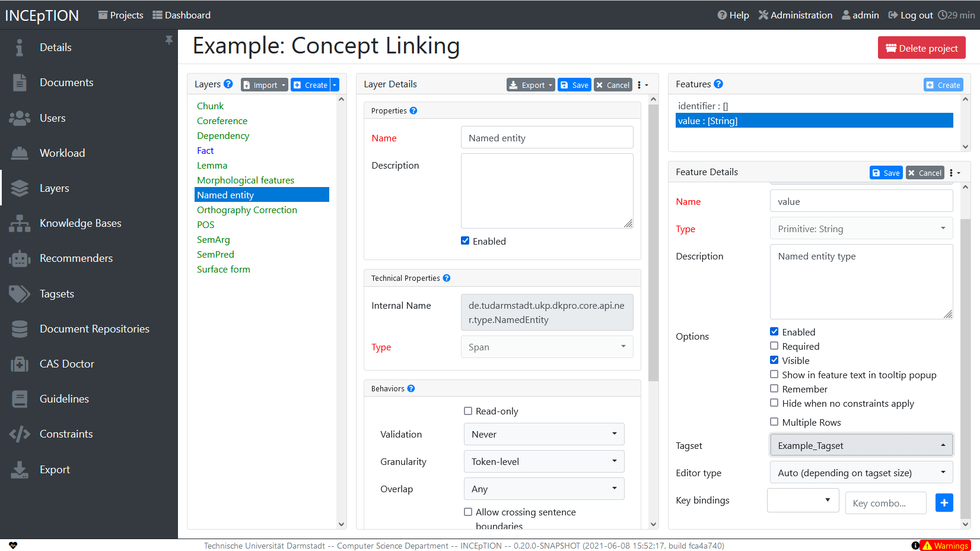The width and height of the screenshot is (980, 551).
Task: Open the CAS Doctor sidebar item
Action: [x=66, y=363]
